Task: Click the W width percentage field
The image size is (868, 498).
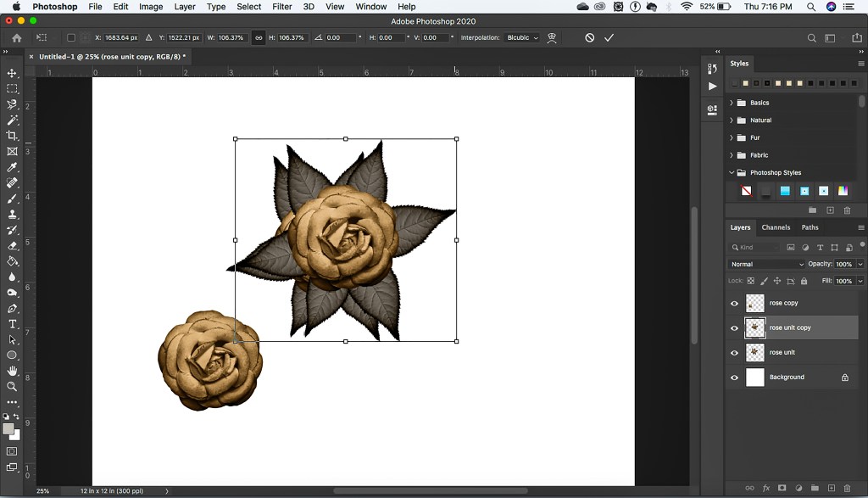Action: [x=231, y=38]
